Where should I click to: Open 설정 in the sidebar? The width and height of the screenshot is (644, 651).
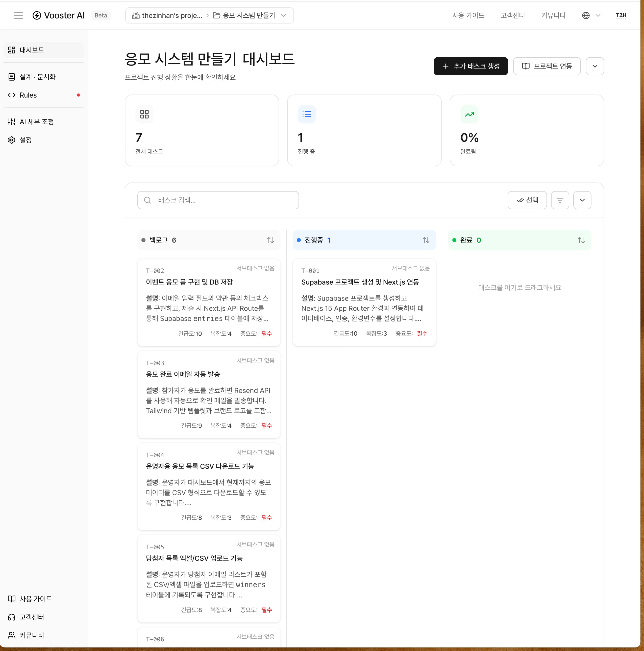(x=44, y=140)
